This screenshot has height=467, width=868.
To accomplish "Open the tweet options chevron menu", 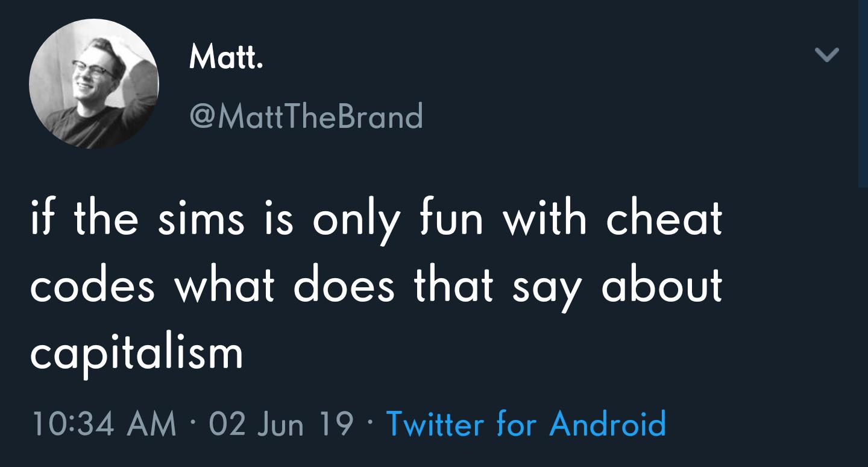I will [x=826, y=56].
